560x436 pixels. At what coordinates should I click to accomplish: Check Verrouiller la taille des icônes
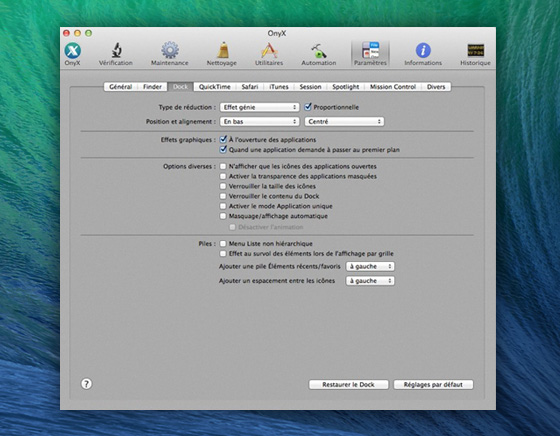click(x=223, y=186)
